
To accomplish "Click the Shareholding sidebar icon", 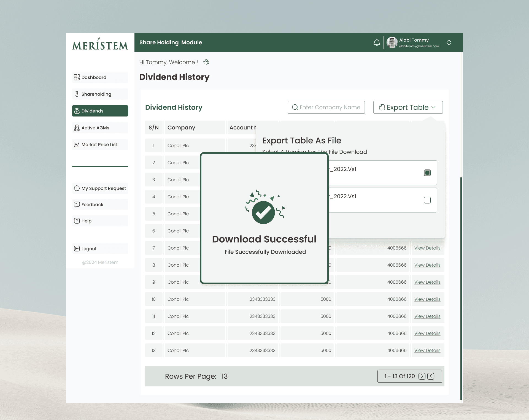I will (x=77, y=94).
